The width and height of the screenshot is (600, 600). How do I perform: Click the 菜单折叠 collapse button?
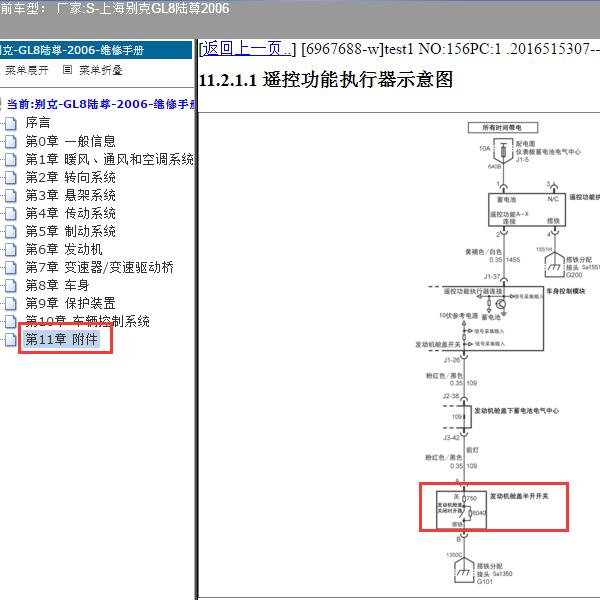click(101, 70)
